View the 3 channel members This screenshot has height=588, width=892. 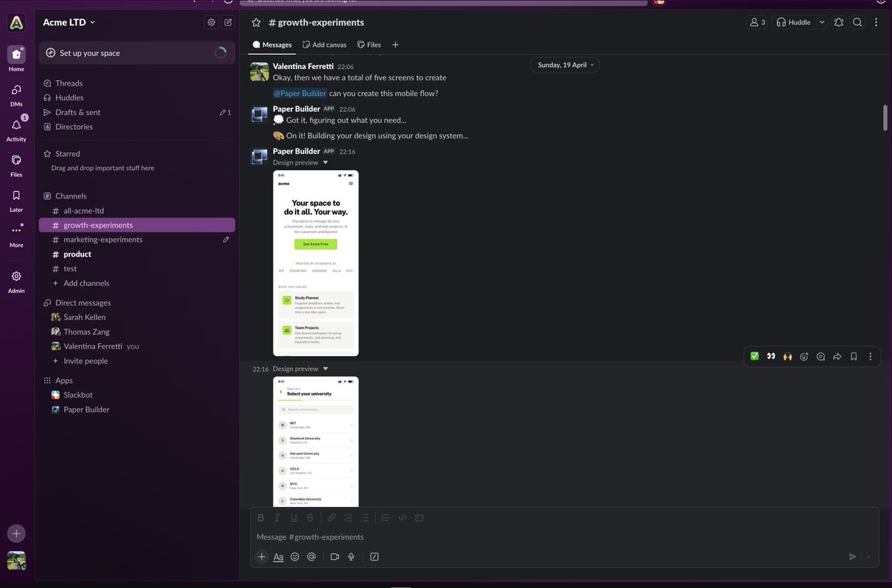(756, 22)
